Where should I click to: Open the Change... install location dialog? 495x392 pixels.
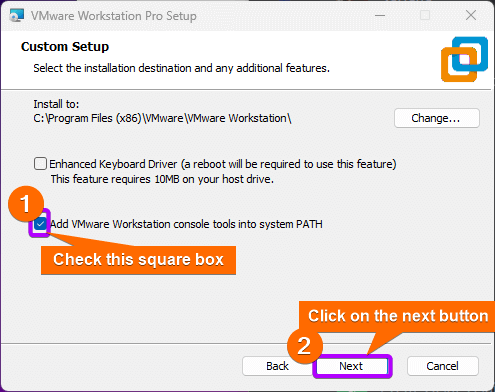pos(437,118)
